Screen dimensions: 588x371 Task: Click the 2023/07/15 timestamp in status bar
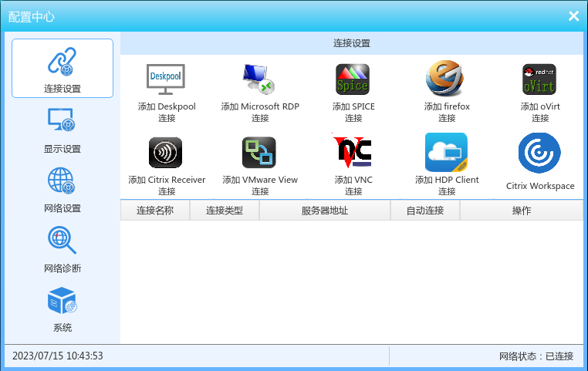tap(58, 356)
